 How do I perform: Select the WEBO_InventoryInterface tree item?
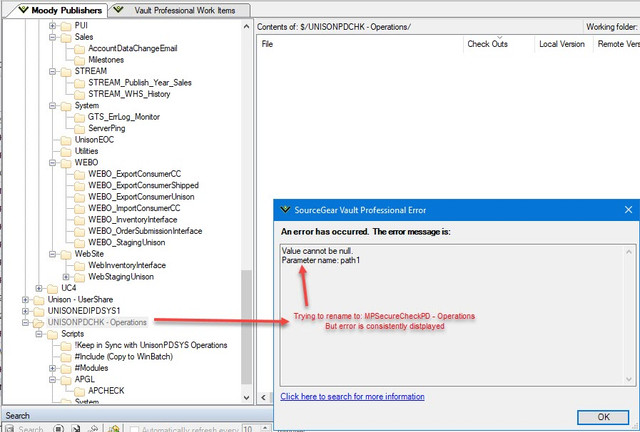(x=133, y=220)
